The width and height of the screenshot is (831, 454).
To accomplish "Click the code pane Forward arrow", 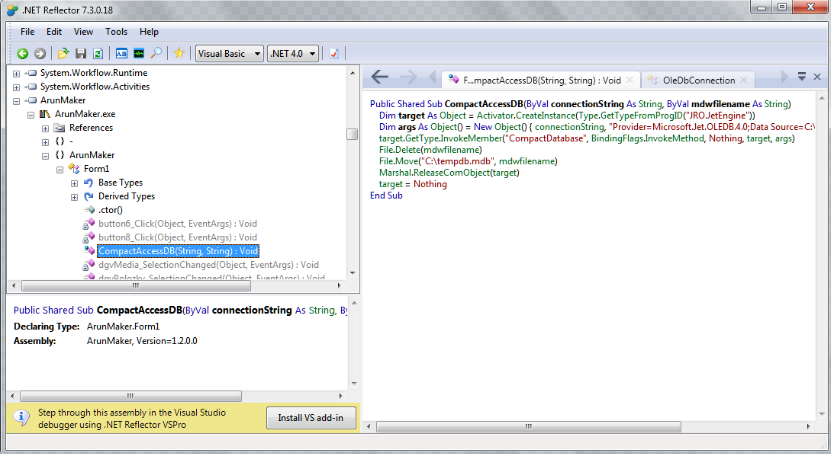I will click(x=408, y=77).
